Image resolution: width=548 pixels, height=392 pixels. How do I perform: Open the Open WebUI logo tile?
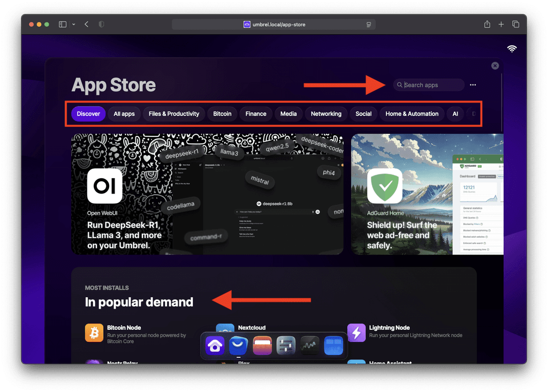[x=104, y=186]
